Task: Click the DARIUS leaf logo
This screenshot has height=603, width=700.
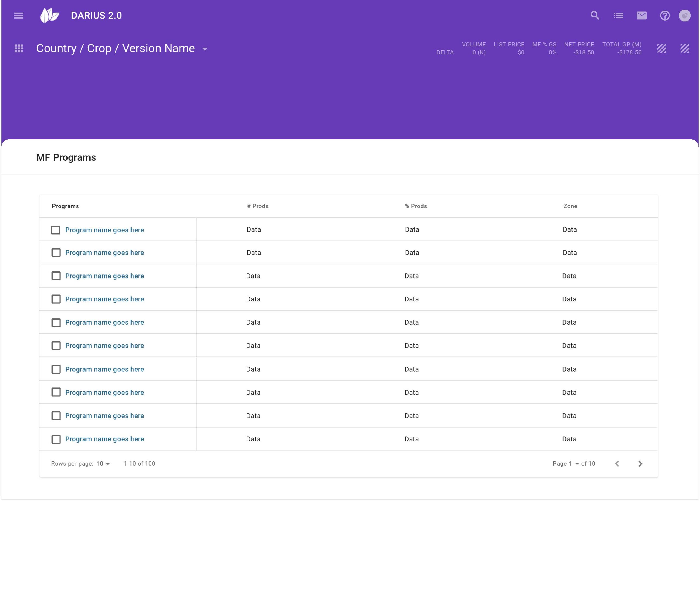Action: pyautogui.click(x=49, y=16)
